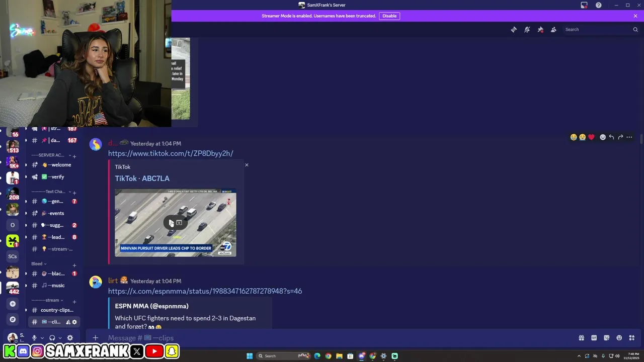The width and height of the screenshot is (644, 362).
Task: Open Help from the title bar
Action: click(x=599, y=5)
